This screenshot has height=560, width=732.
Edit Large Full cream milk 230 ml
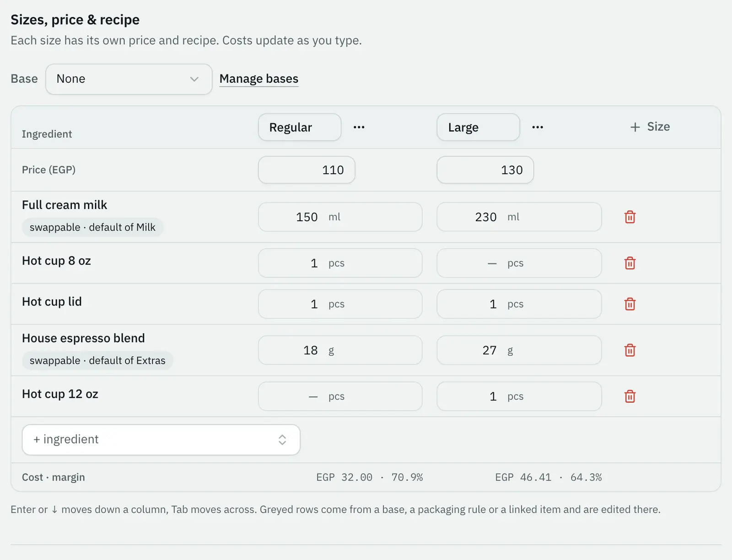[519, 217]
